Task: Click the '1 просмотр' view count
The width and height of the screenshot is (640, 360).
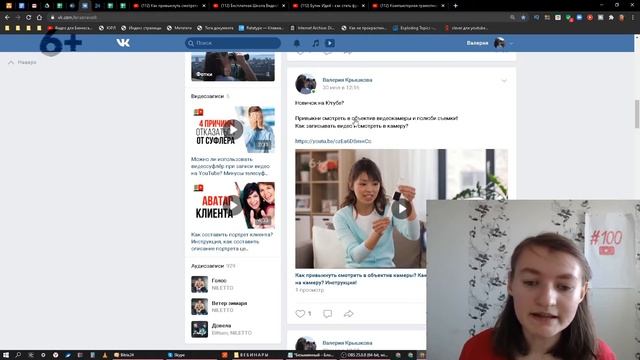Action: [309, 290]
